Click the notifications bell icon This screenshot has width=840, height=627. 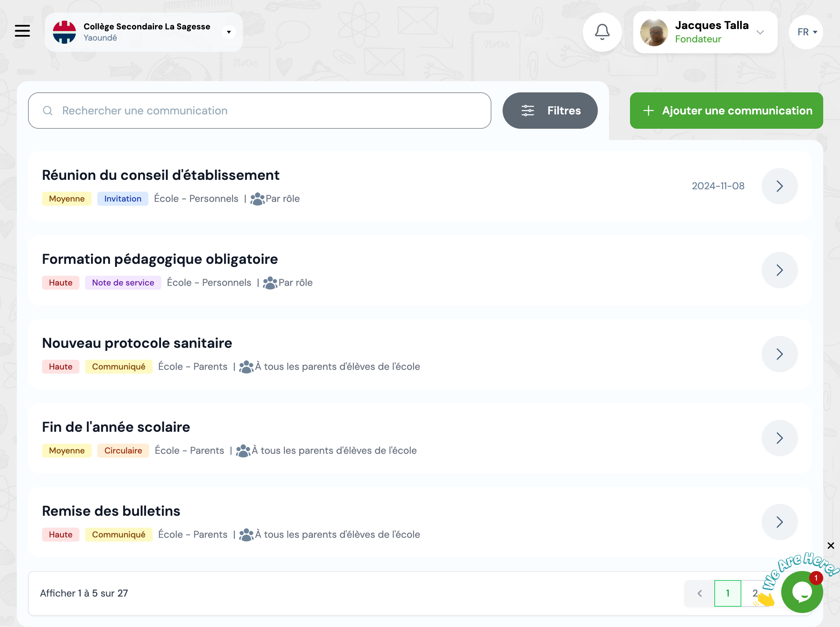click(x=602, y=32)
